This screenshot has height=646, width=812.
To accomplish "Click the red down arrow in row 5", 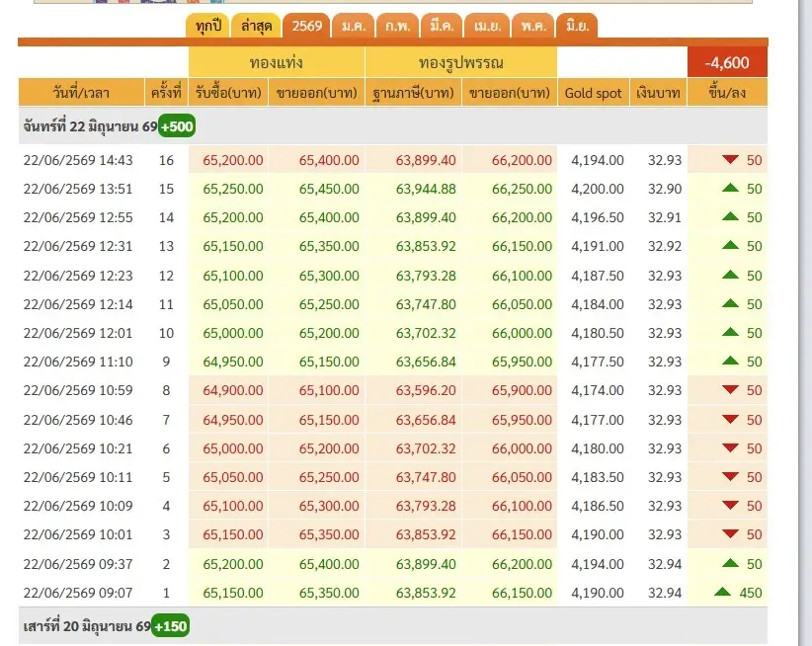I will [x=730, y=476].
